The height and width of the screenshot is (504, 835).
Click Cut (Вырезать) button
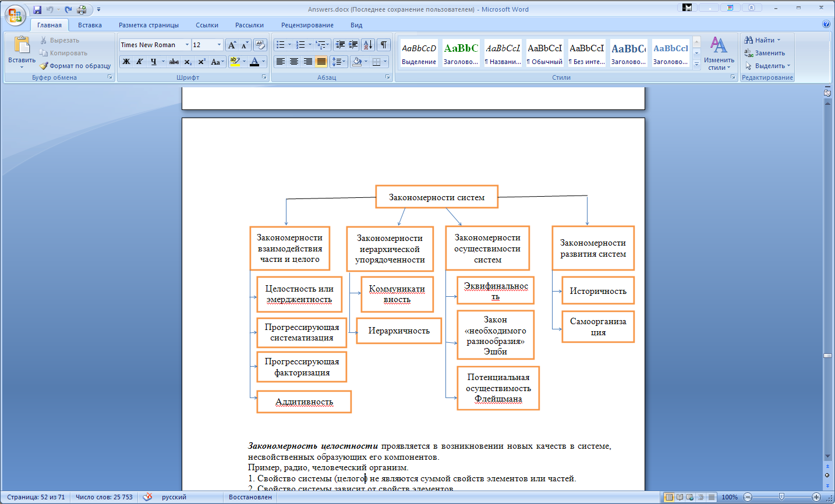tap(59, 40)
